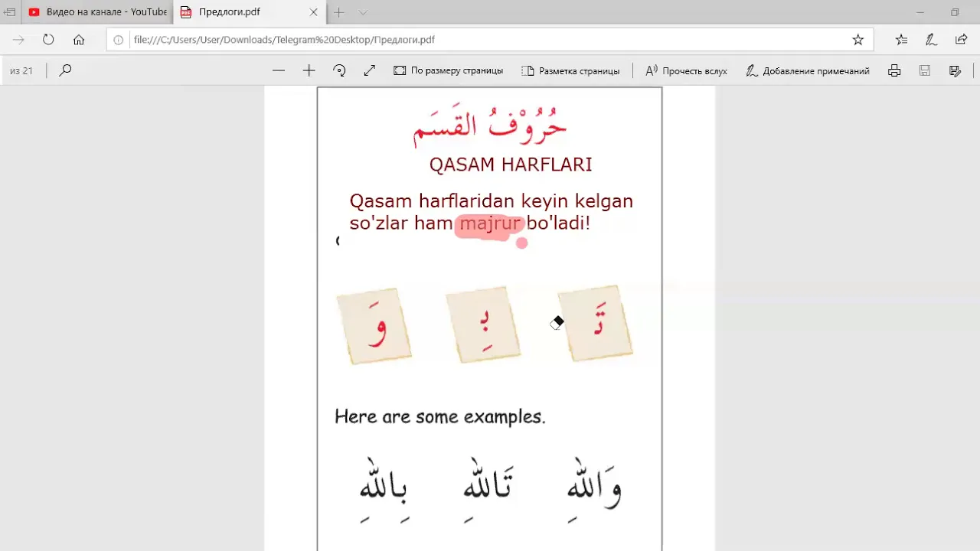The image size is (980, 551).
Task: Open Добавление примечаний annotation tools
Action: 808,70
